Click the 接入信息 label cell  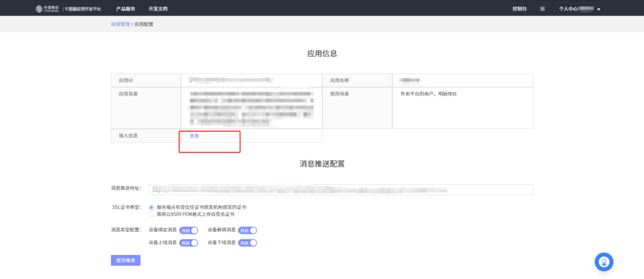click(146, 136)
